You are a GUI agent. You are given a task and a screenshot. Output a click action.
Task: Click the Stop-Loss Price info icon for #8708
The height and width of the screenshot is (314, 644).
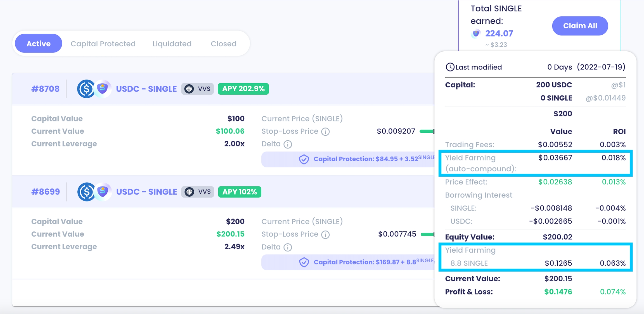(x=325, y=131)
